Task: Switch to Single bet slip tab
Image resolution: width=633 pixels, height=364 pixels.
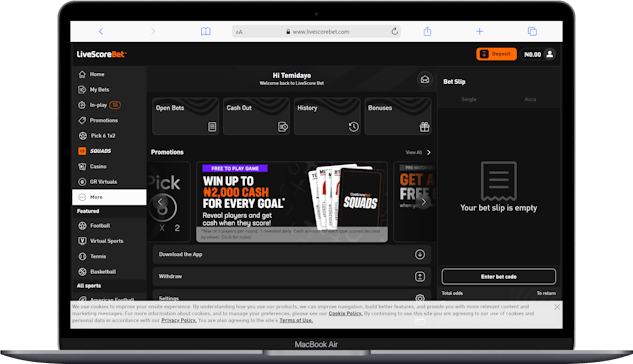Action: coord(469,99)
